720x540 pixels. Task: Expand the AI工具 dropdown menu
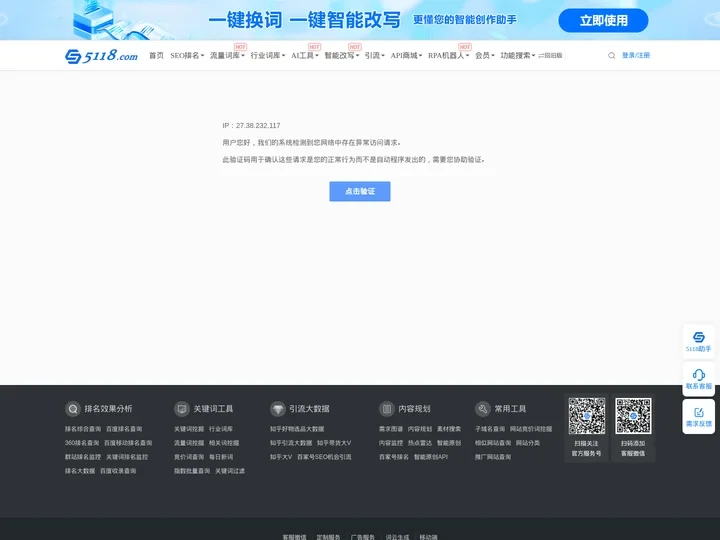point(304,56)
